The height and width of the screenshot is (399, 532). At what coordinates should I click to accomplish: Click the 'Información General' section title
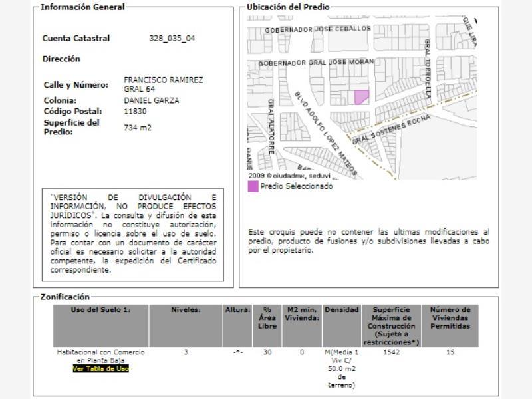point(82,7)
